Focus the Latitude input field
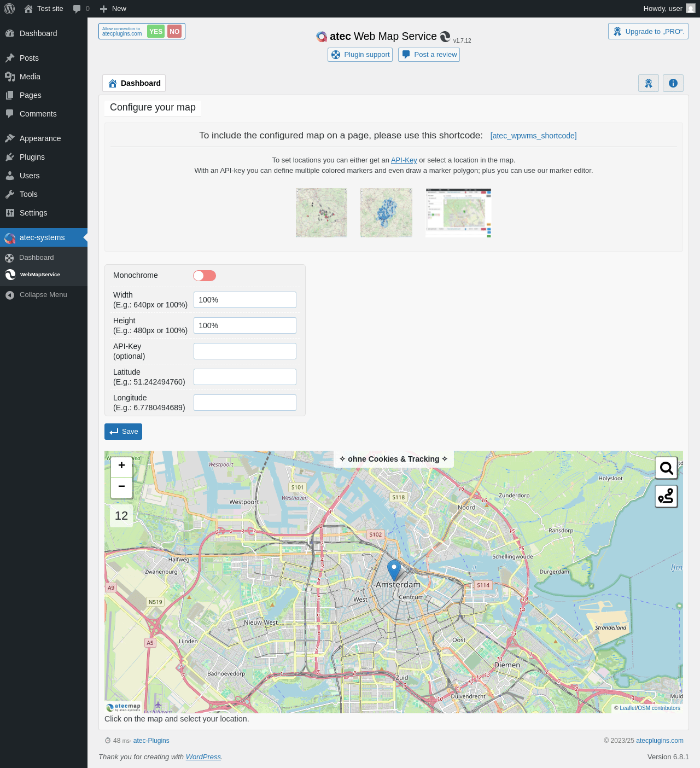The width and height of the screenshot is (700, 768). 245,377
